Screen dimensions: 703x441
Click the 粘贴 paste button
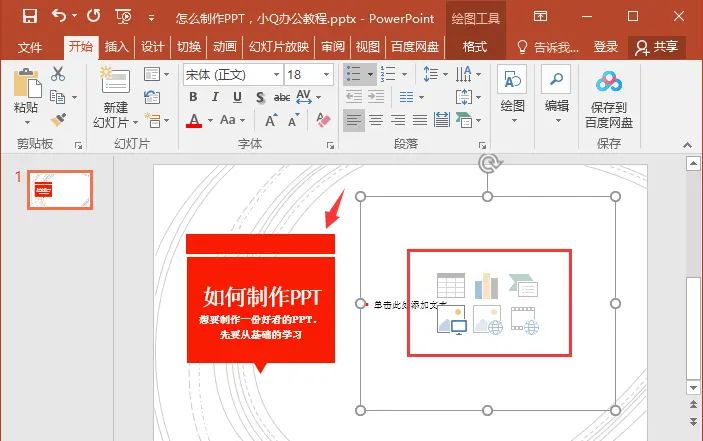[x=26, y=96]
